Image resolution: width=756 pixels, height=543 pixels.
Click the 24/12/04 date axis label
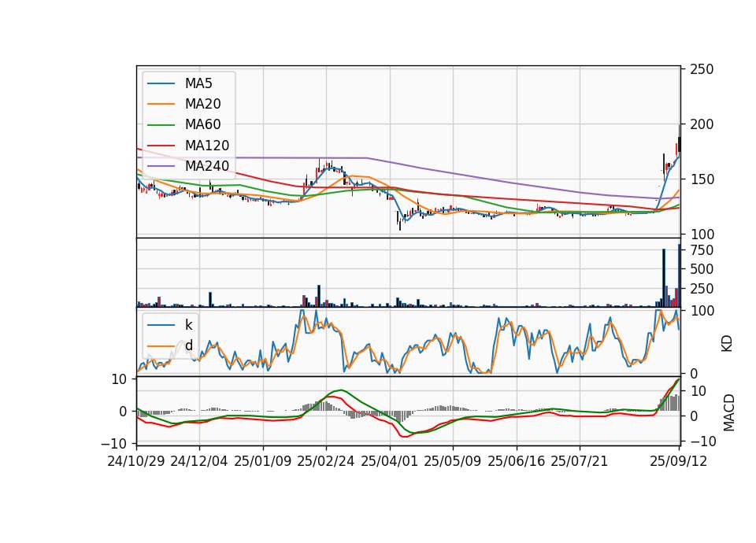pyautogui.click(x=198, y=461)
